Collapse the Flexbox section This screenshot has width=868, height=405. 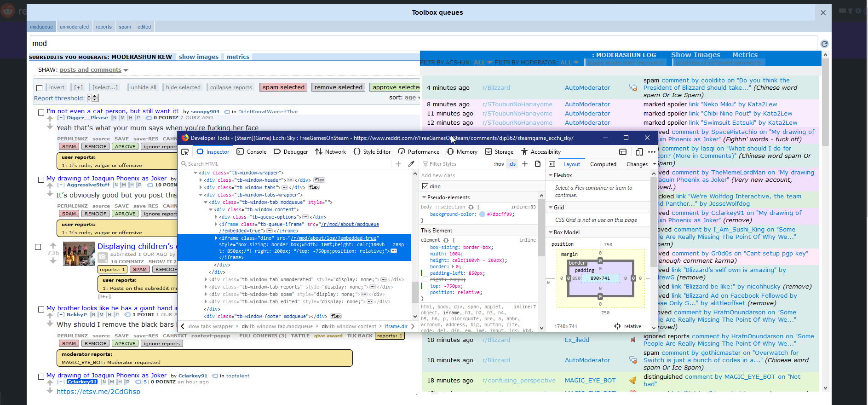coord(551,175)
